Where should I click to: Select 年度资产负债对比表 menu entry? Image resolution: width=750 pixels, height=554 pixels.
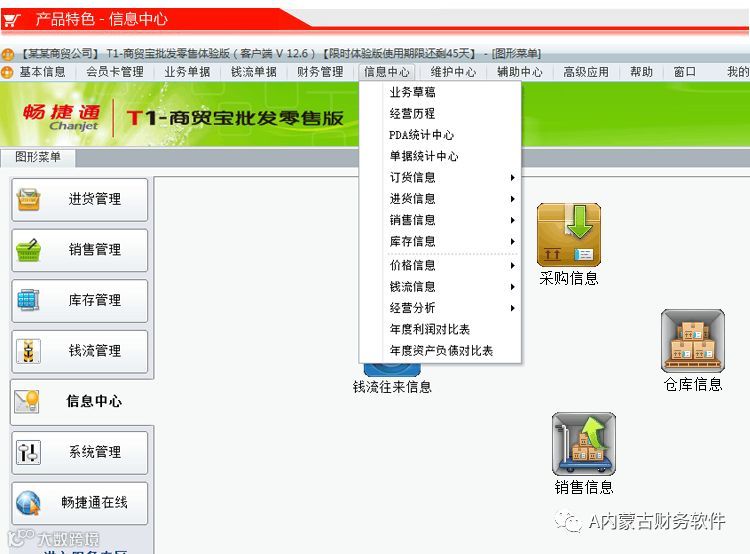tap(440, 351)
